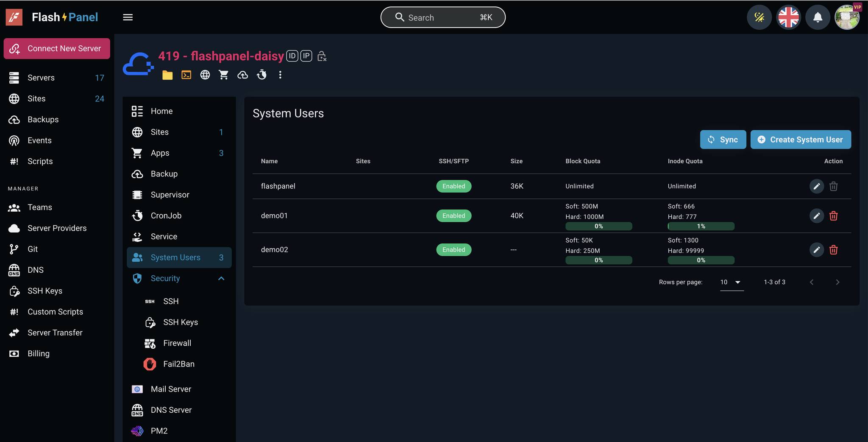Open Billing in the sidebar
The width and height of the screenshot is (868, 442).
57,354
